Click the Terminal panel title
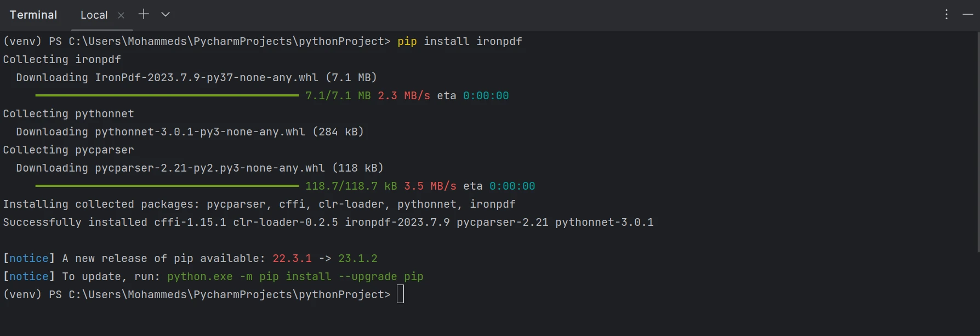 33,15
